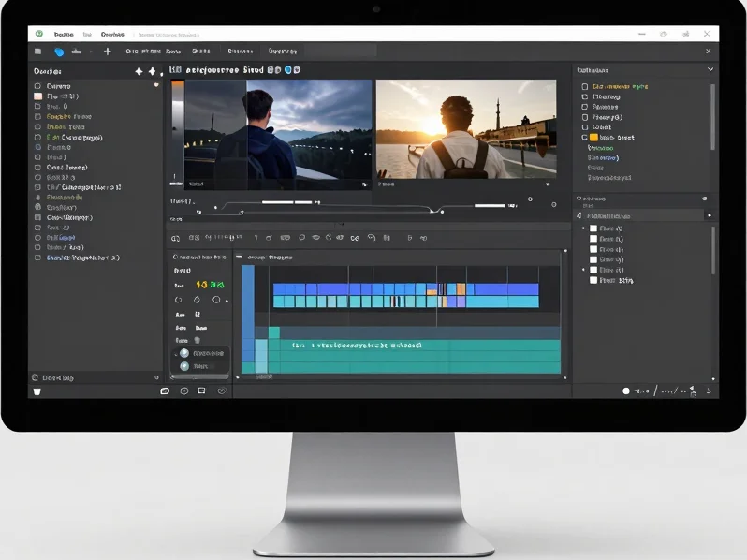Click the white circle icon in bottom-right status bar
The height and width of the screenshot is (560, 747).
click(626, 391)
